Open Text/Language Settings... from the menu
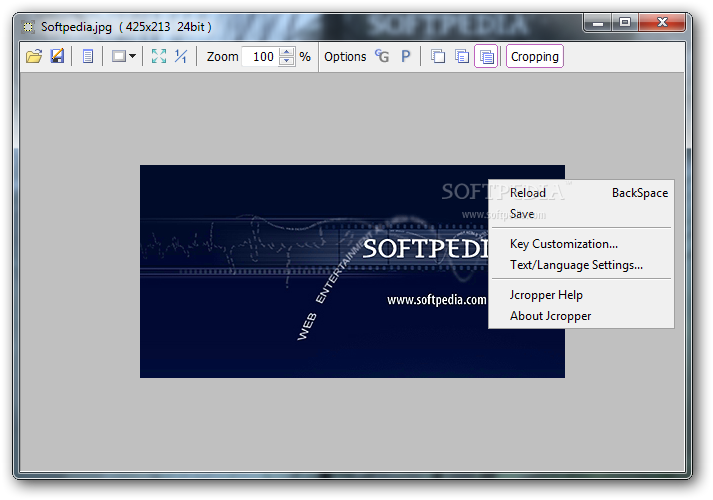The height and width of the screenshot is (500, 713). pos(581,265)
